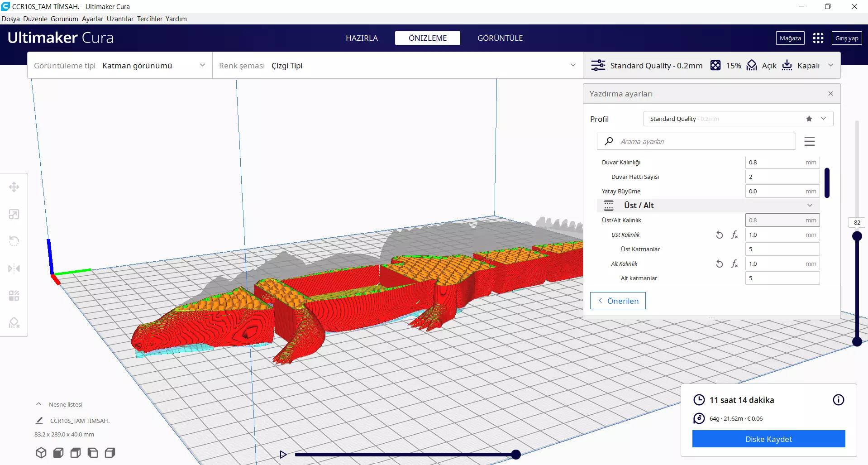Open Renk şeması dropdown
Screen dimensions: 868x465
point(397,66)
